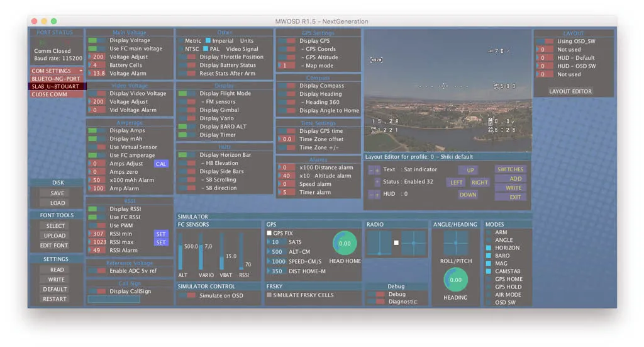Toggle the Display Voltage switch

point(96,41)
